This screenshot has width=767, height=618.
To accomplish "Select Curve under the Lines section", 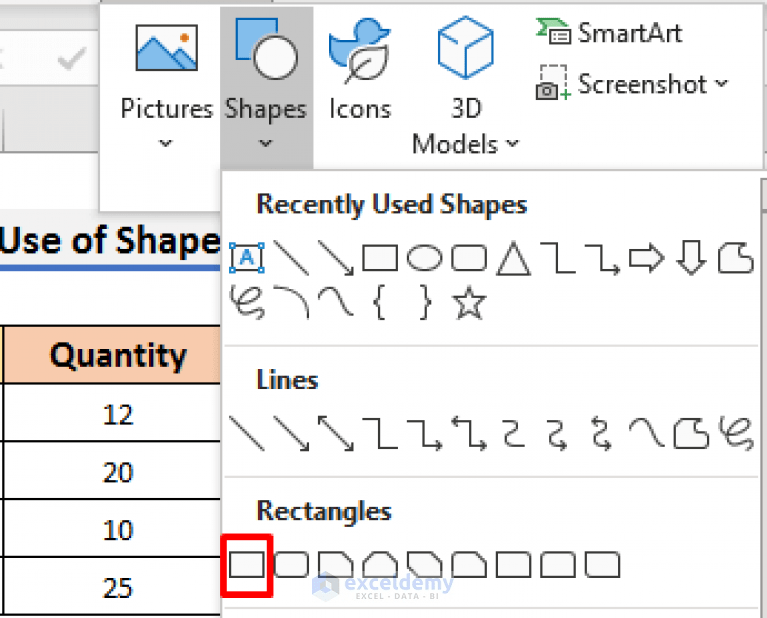I will point(647,432).
